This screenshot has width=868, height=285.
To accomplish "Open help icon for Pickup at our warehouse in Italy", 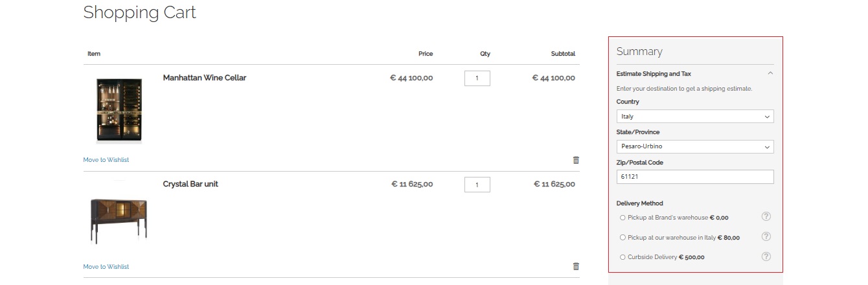I will [766, 236].
